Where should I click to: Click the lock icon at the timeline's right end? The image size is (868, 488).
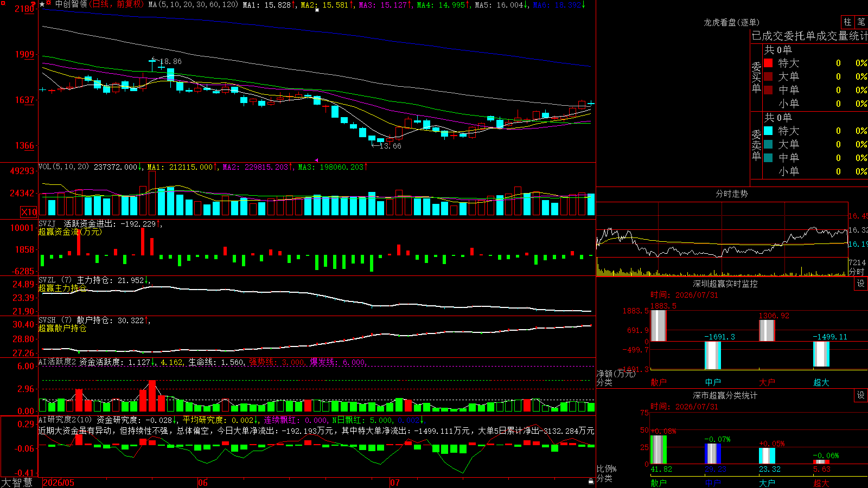(591, 481)
